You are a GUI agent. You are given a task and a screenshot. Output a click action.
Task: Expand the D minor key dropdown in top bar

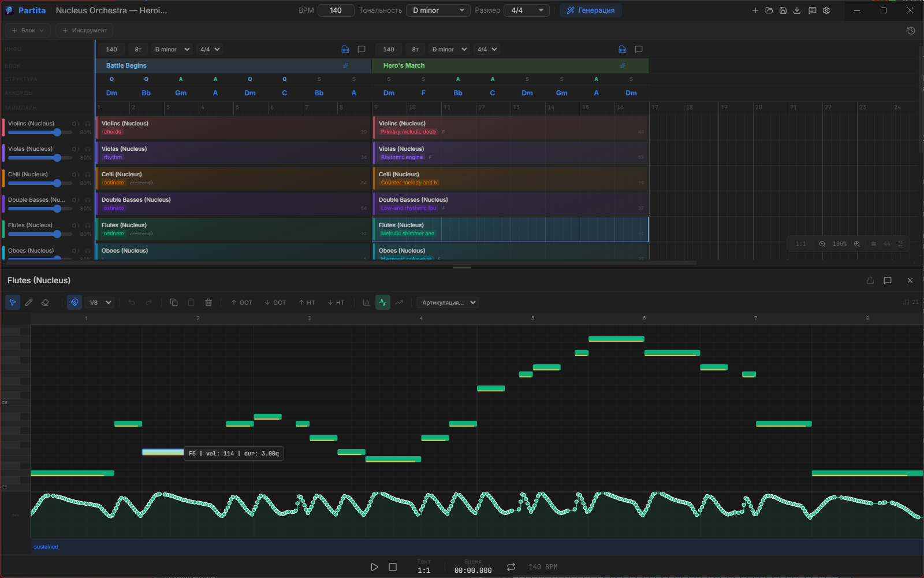point(438,10)
